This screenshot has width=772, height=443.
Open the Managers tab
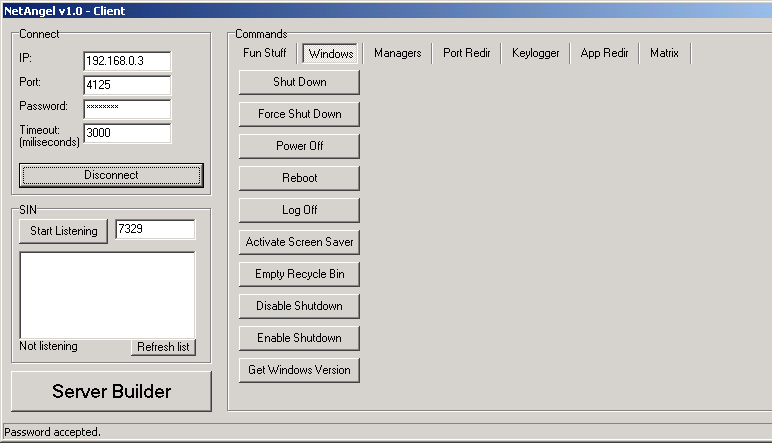click(x=397, y=53)
